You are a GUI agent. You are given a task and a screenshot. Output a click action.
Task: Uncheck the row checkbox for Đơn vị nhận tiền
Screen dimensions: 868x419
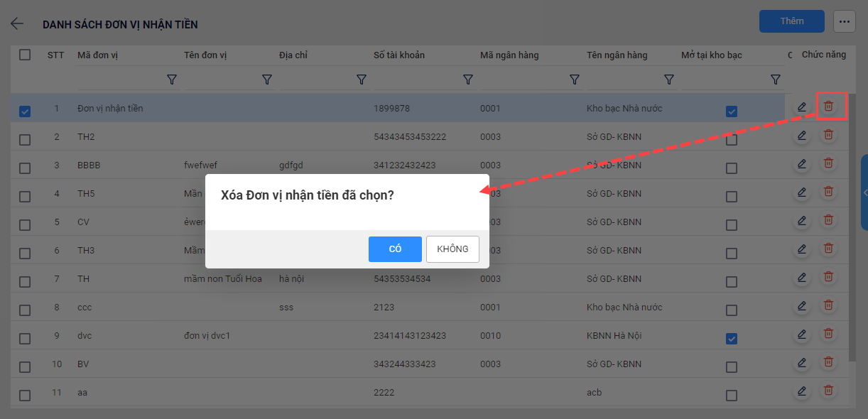click(25, 111)
